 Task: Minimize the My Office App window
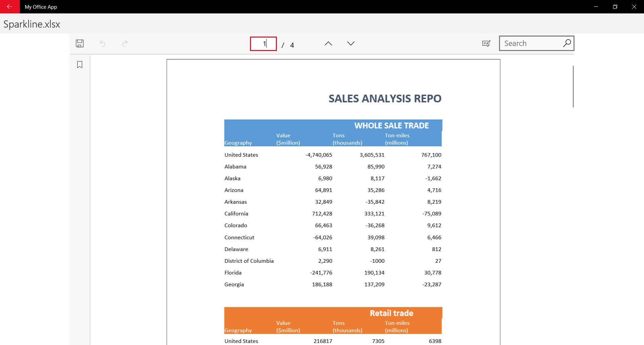[596, 7]
